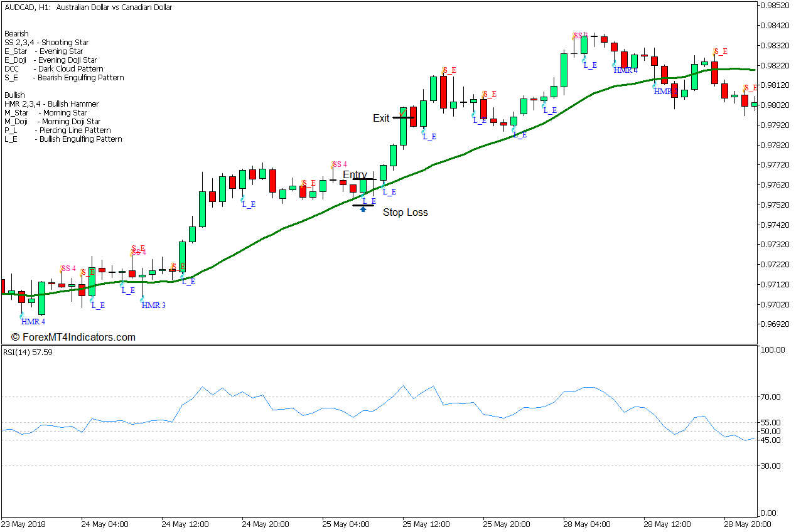The height and width of the screenshot is (532, 801).
Task: Click the AUDCAD, H1 chart title
Action: [x=88, y=8]
